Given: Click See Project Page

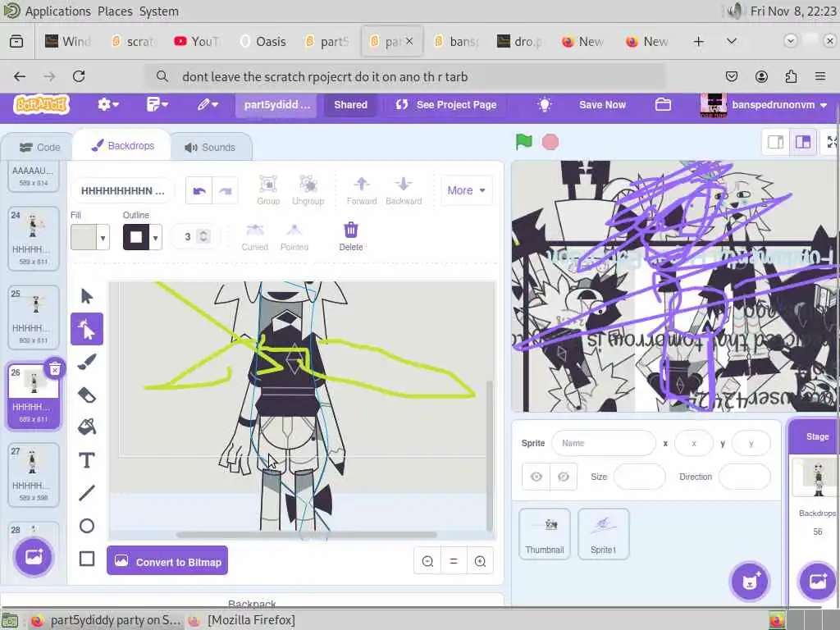Looking at the screenshot, I should (x=445, y=104).
